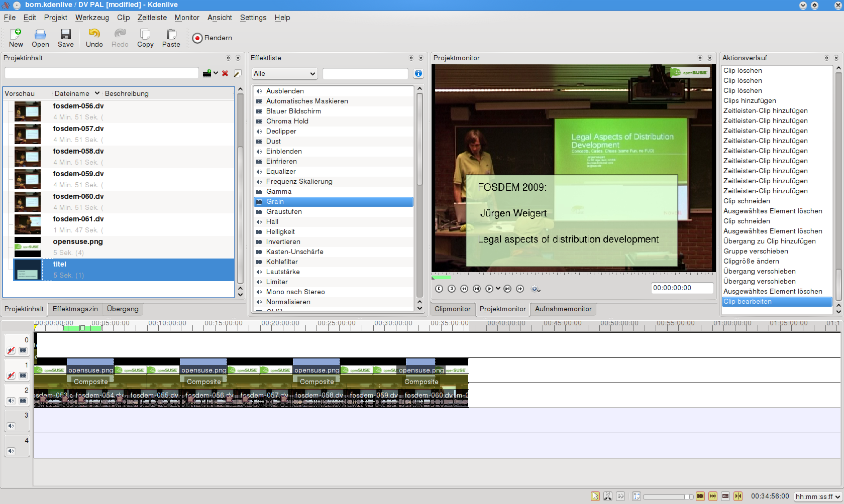Select the Razor tool in the status bar
Screen dimensions: 844x504
click(607, 496)
